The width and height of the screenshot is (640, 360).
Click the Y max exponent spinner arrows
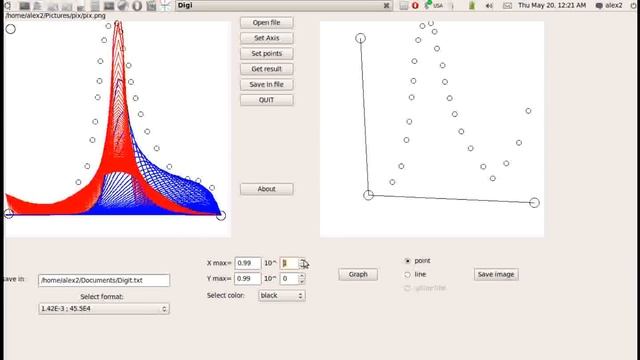(302, 279)
